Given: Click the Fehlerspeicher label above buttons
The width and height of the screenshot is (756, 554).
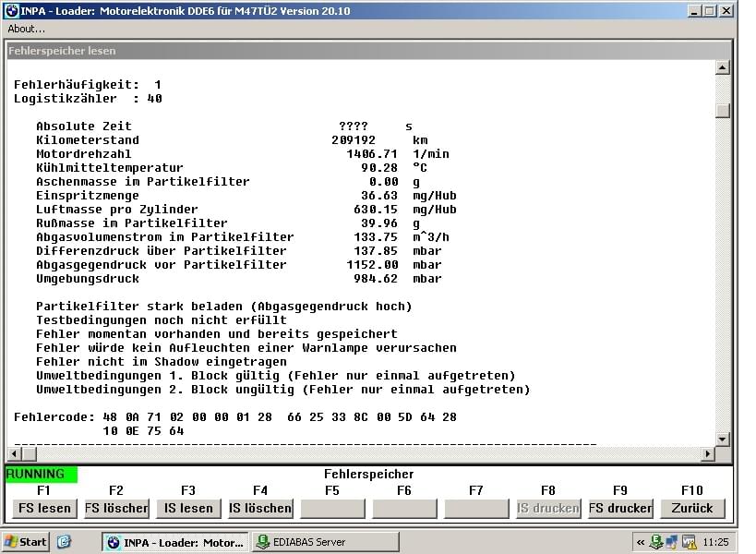Looking at the screenshot, I should [x=369, y=475].
